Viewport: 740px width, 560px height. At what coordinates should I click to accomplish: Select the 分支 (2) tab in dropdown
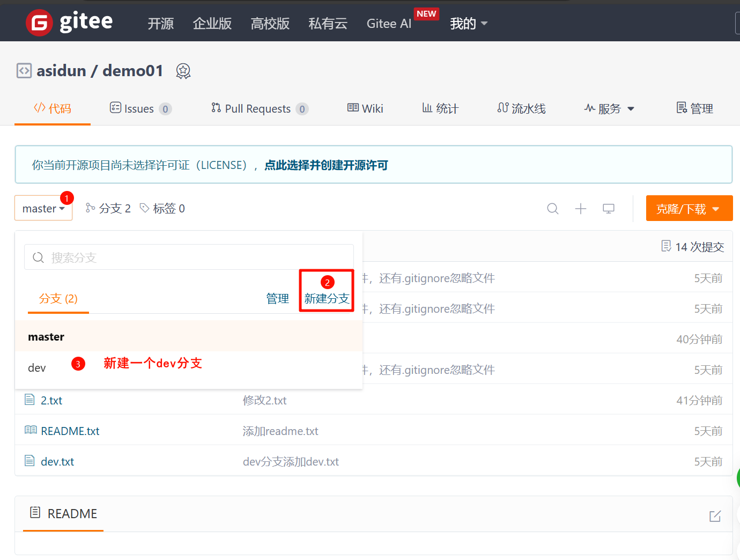coord(58,299)
